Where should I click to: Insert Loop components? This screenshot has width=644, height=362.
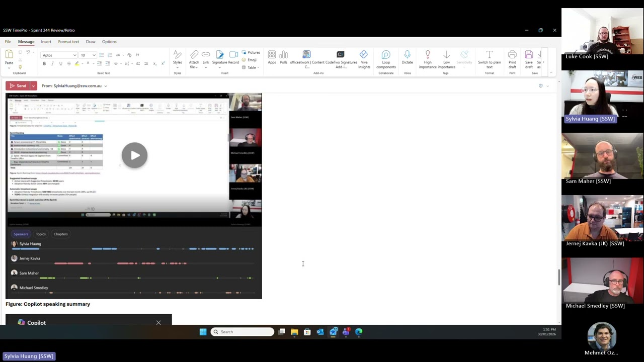click(386, 59)
